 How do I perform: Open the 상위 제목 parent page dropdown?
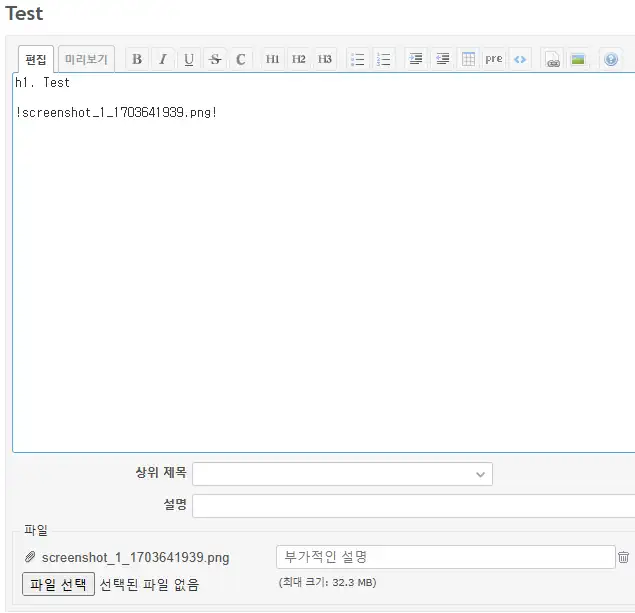(342, 474)
